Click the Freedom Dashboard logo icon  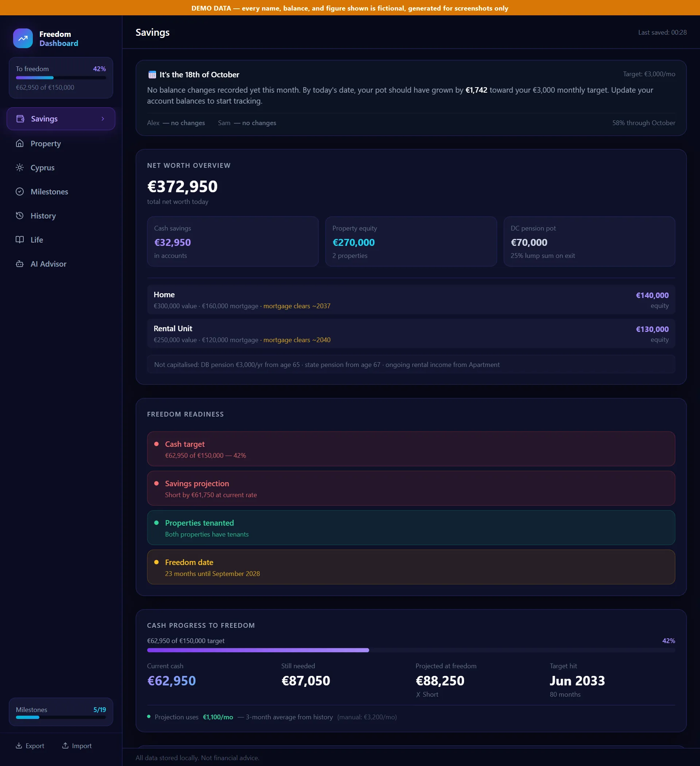(x=23, y=38)
